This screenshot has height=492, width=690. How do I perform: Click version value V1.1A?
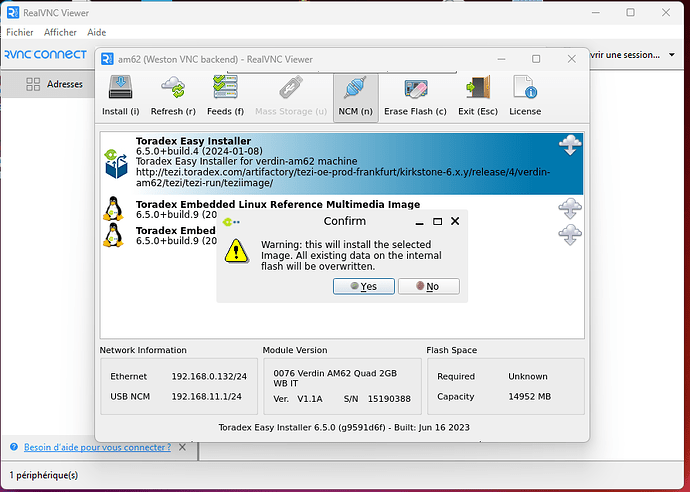tap(310, 399)
